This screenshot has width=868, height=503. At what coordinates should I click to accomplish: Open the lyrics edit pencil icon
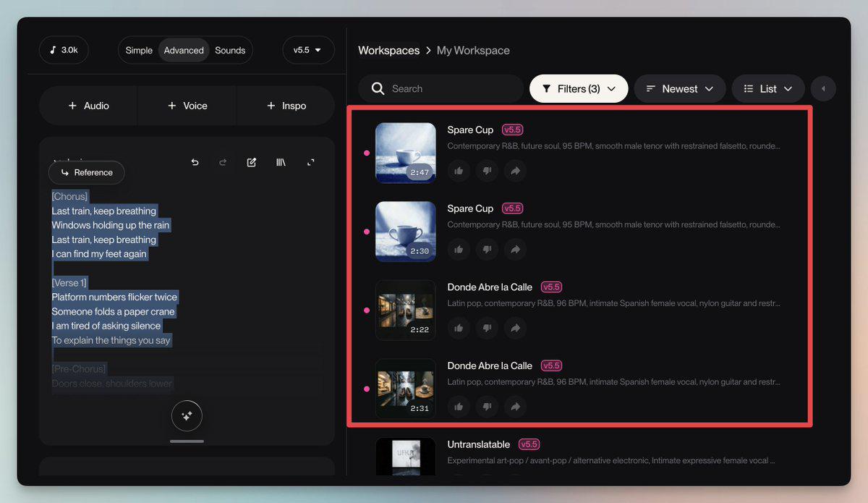(x=252, y=163)
